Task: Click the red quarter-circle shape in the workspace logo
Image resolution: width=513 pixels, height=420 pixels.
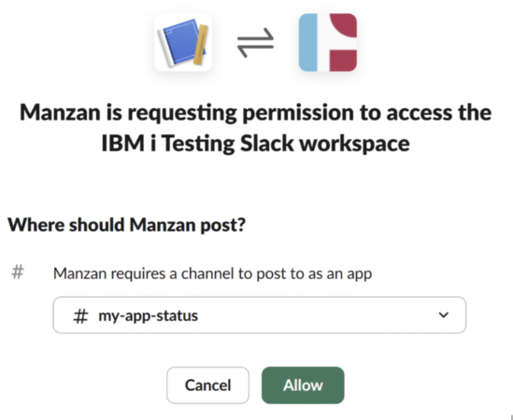Action: tap(344, 25)
